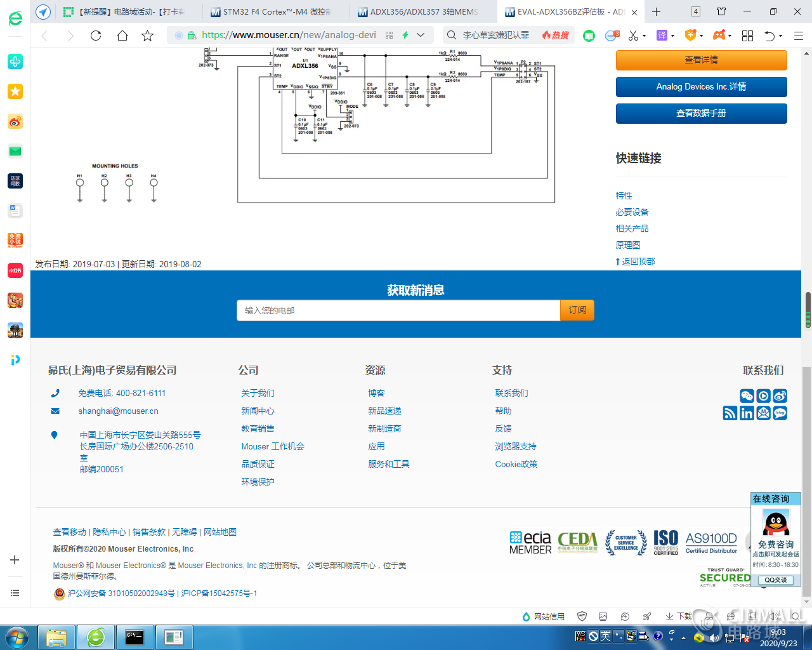The height and width of the screenshot is (650, 812).
Task: Open RSS feed icon in footer
Action: (x=730, y=413)
